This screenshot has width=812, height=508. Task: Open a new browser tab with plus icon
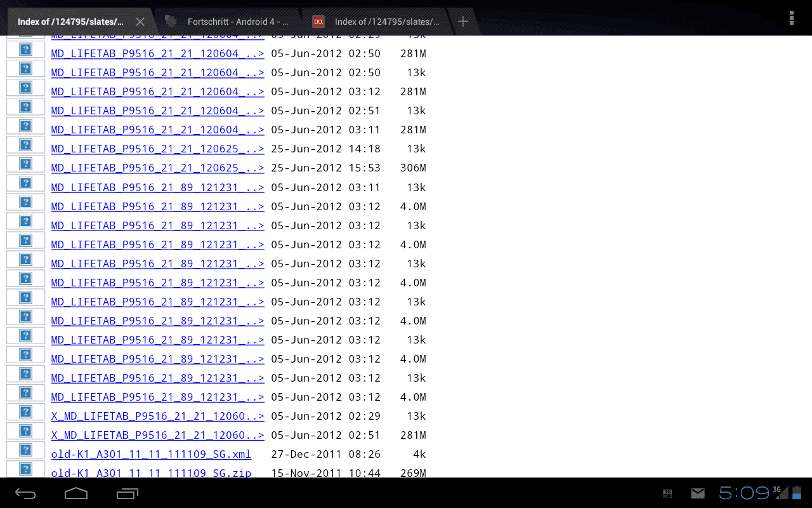[463, 22]
